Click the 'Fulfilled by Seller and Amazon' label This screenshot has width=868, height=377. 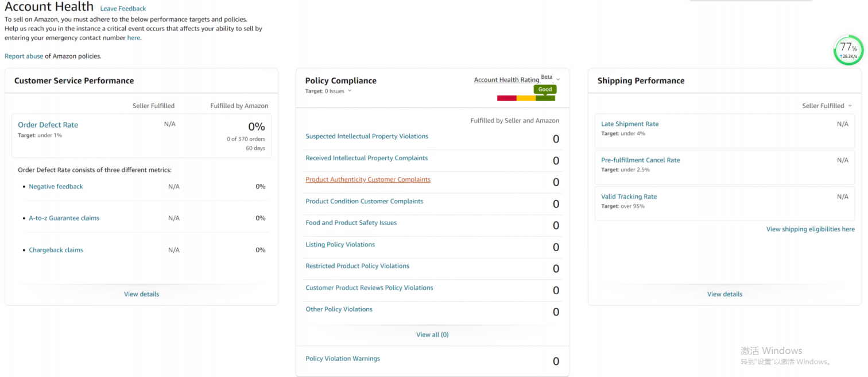514,121
